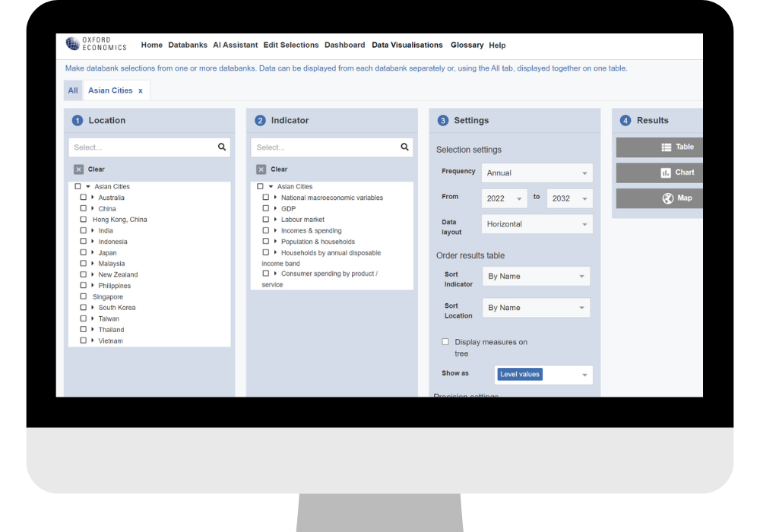
Task: Show results as Chart
Action: coord(660,173)
